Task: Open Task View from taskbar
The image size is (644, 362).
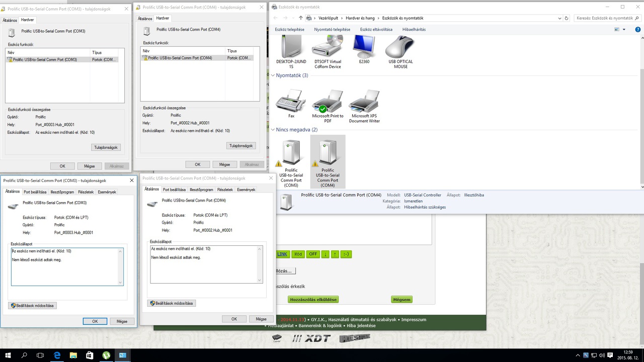Action: click(x=40, y=355)
